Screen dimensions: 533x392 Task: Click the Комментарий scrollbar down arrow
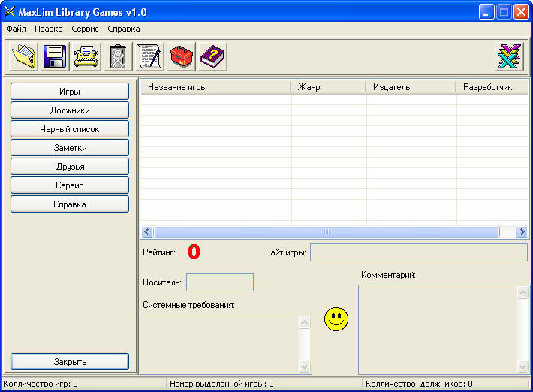point(522,366)
